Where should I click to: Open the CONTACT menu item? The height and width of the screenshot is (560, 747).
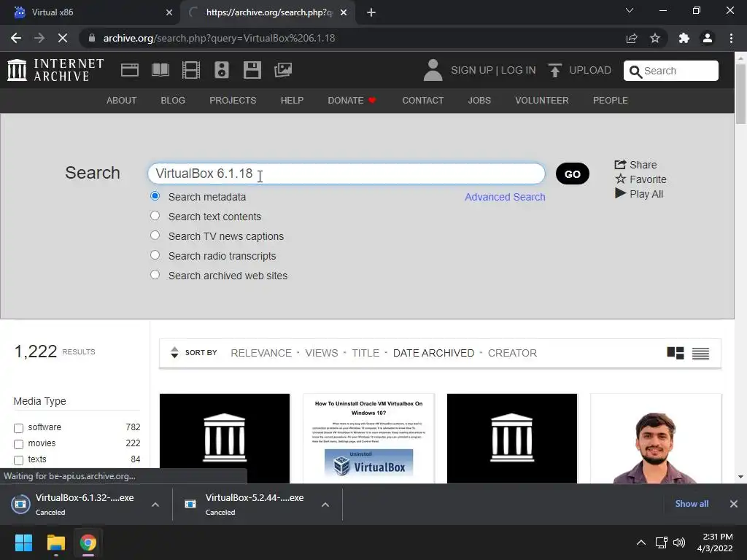pyautogui.click(x=423, y=101)
